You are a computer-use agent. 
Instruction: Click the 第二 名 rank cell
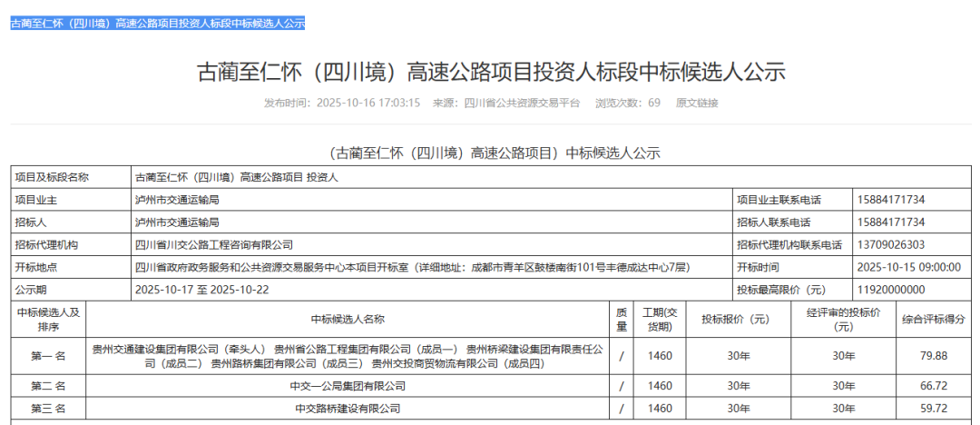(48, 386)
